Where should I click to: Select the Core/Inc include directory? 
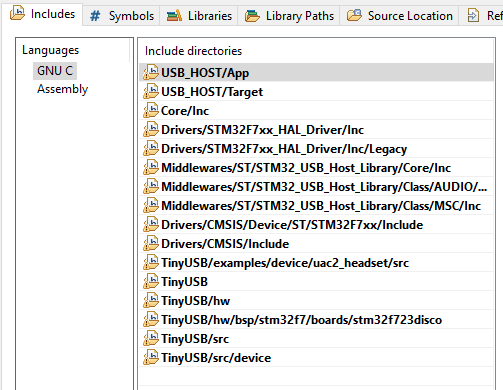[x=316, y=111]
